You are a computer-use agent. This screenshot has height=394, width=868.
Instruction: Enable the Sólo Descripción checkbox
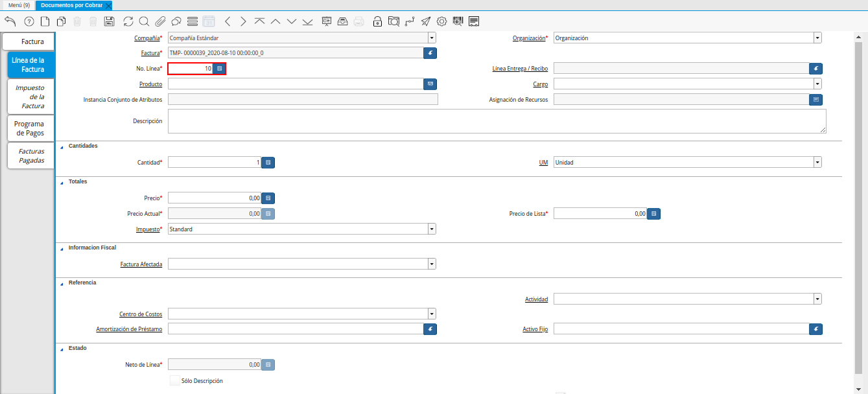pos(175,381)
